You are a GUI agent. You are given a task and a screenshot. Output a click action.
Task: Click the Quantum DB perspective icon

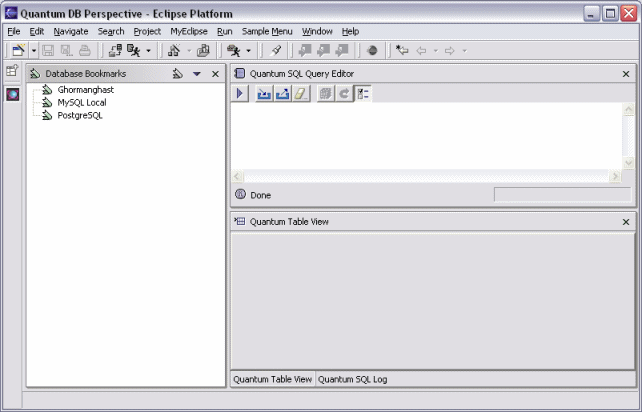12,94
